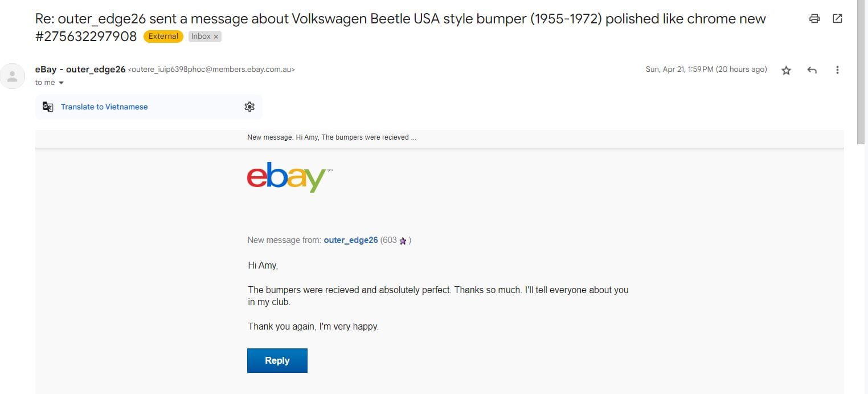This screenshot has width=868, height=394.
Task: Print the email using the printer icon
Action: click(x=814, y=19)
